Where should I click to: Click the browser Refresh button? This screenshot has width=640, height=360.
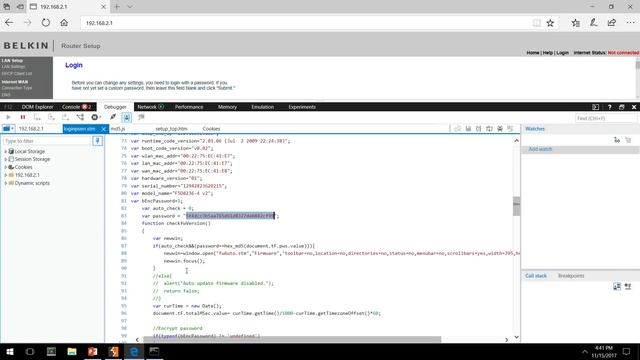click(46, 23)
